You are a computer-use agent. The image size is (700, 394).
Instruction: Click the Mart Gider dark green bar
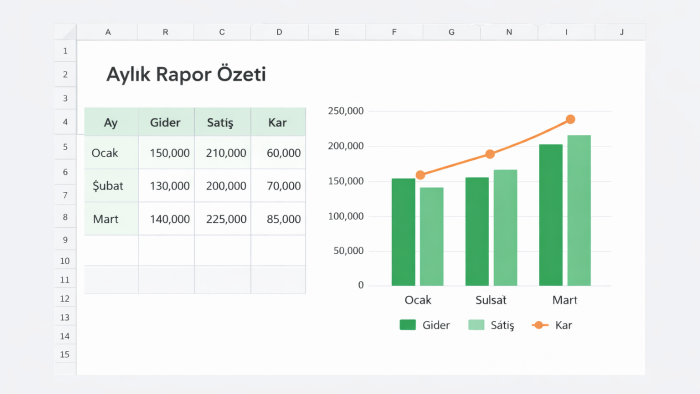click(551, 215)
